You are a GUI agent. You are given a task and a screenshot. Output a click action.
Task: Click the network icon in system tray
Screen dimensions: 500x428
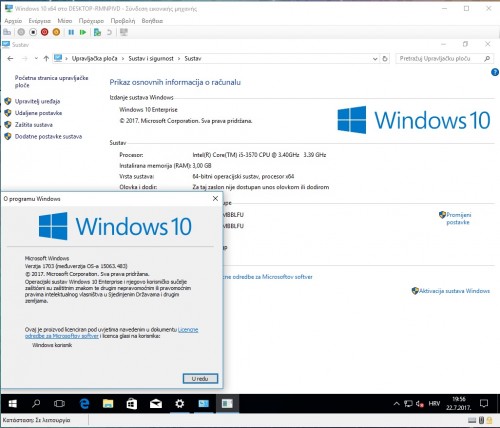[408, 404]
